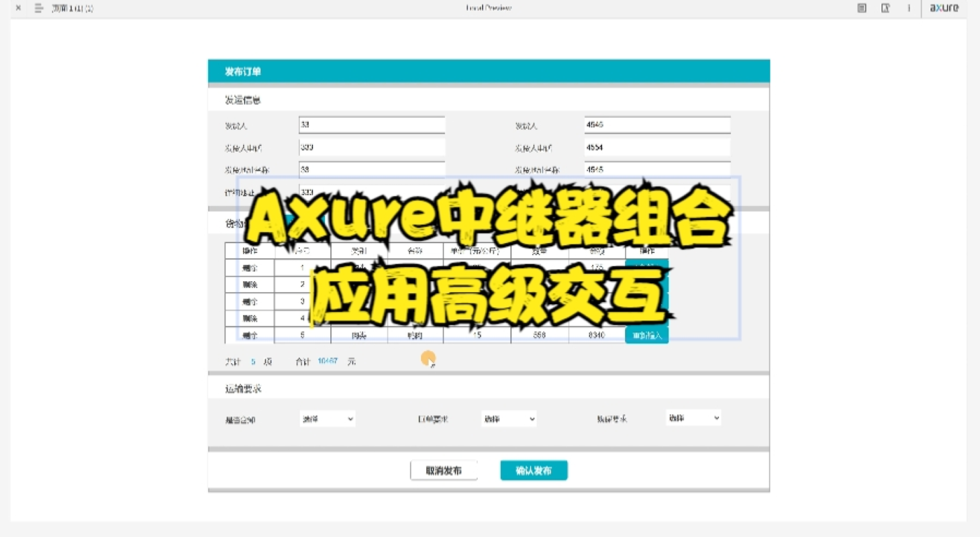Screen dimensions: 980x537
Task: Click the input field containing 4554
Action: click(657, 147)
